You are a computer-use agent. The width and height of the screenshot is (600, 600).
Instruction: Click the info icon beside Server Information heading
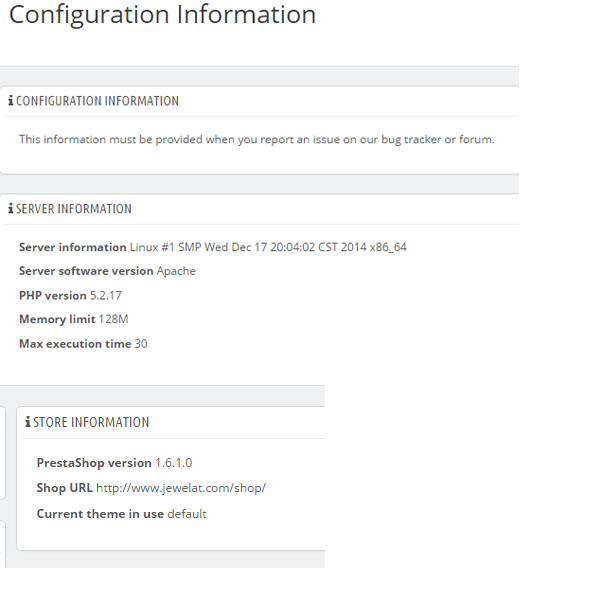[11, 209]
